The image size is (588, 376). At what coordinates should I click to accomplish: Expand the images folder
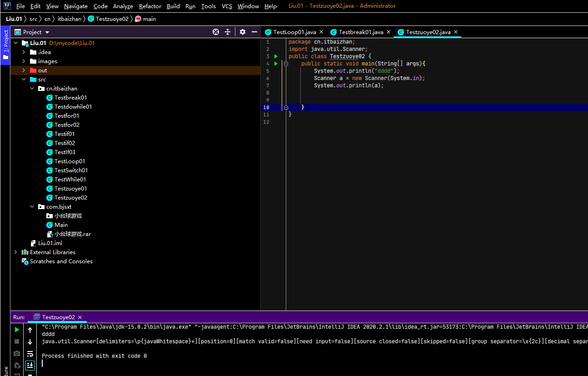[x=24, y=61]
